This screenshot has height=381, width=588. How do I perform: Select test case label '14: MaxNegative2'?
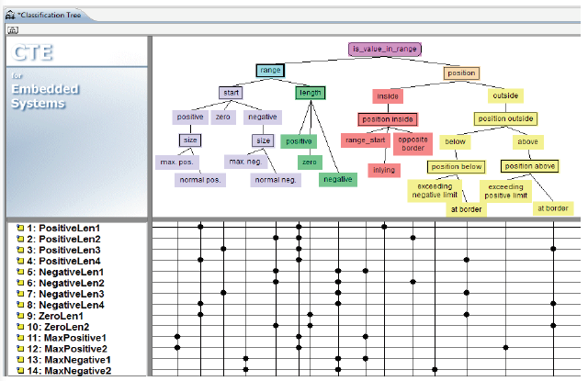(x=69, y=371)
